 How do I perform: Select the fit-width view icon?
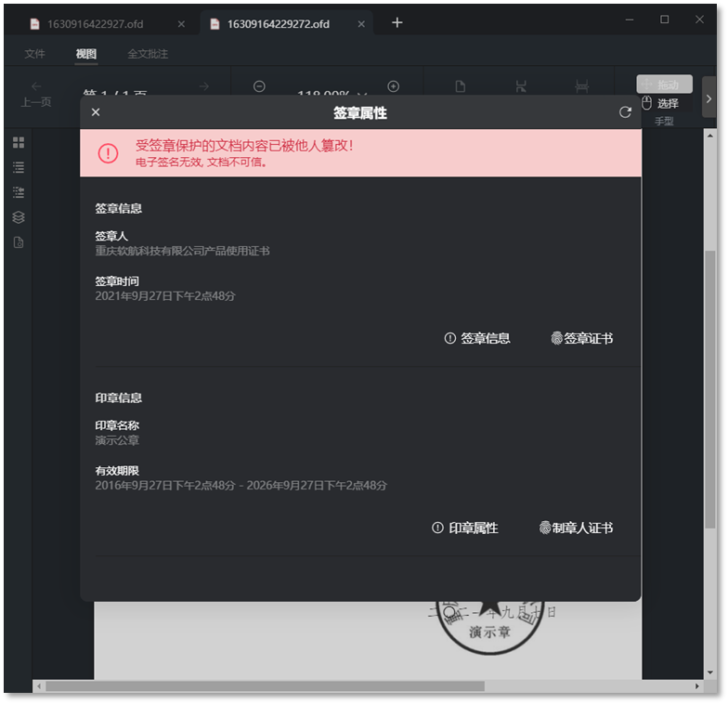(581, 87)
